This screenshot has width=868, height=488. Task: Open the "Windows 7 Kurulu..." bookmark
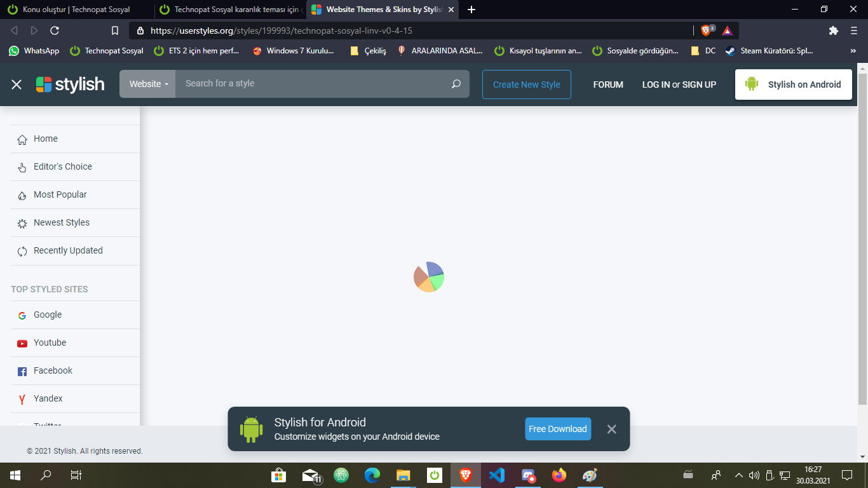tap(293, 51)
